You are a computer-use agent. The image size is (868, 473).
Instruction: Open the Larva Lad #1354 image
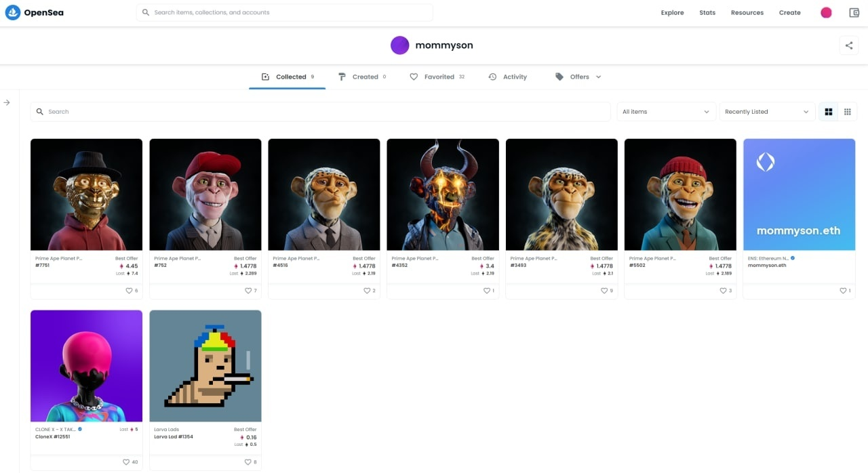coord(205,366)
